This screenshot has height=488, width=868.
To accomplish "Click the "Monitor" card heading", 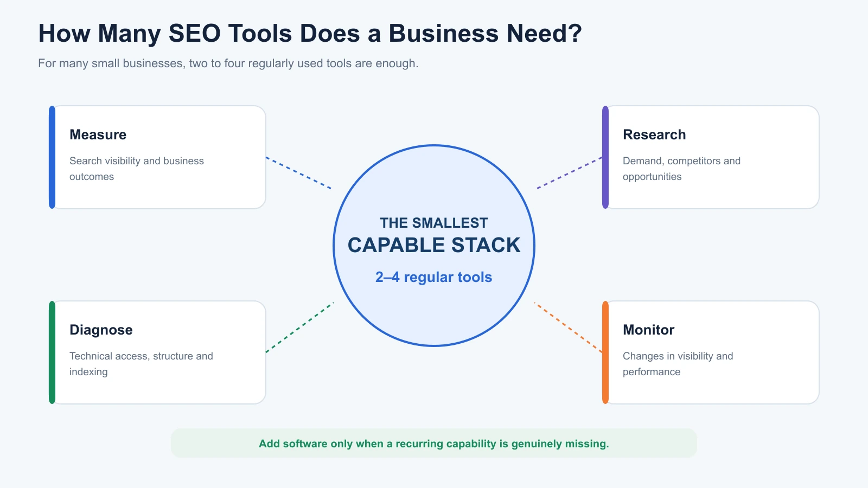I will [x=648, y=330].
